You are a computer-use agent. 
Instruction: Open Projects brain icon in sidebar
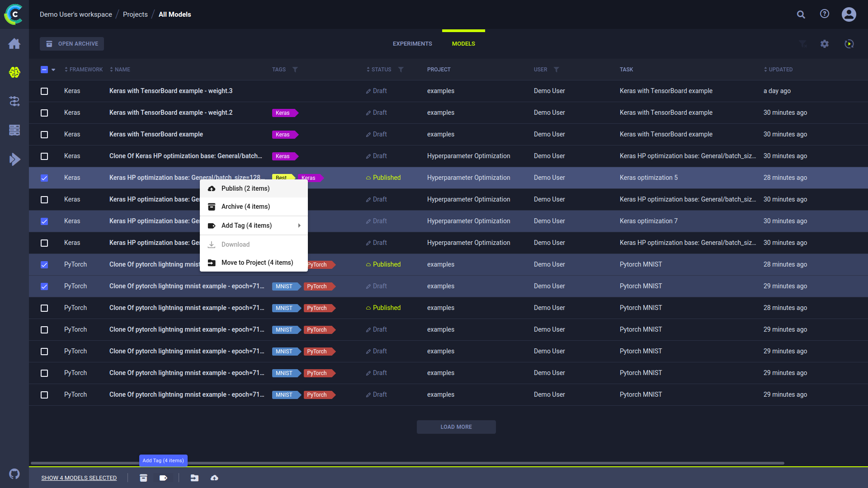click(14, 72)
